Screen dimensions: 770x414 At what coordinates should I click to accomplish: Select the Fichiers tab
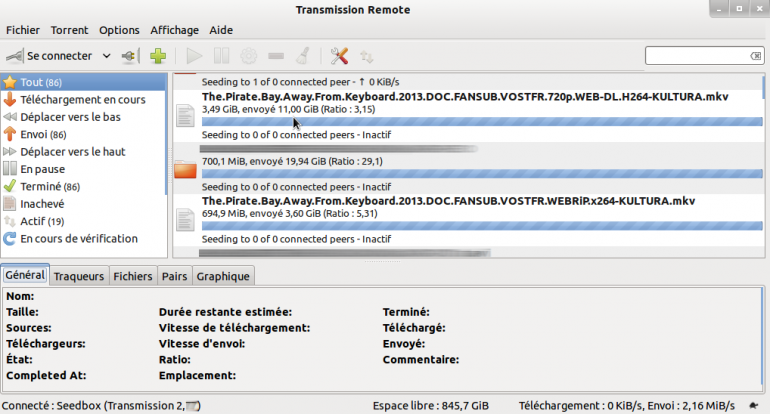[x=133, y=276]
